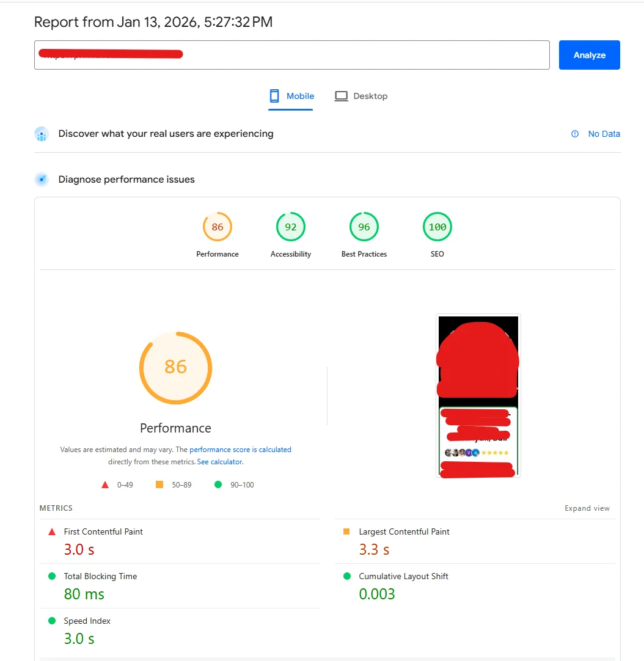644x661 pixels.
Task: Click the green circle beside Total Blocking Time
Action: pyautogui.click(x=53, y=576)
